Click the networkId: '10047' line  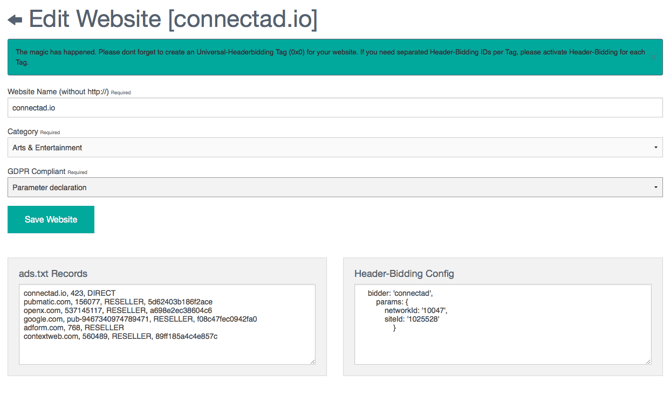pyautogui.click(x=416, y=310)
